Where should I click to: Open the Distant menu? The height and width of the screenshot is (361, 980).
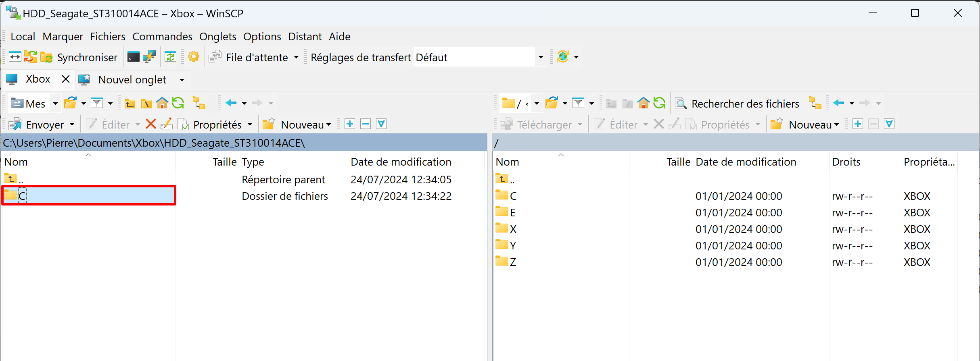(x=305, y=37)
